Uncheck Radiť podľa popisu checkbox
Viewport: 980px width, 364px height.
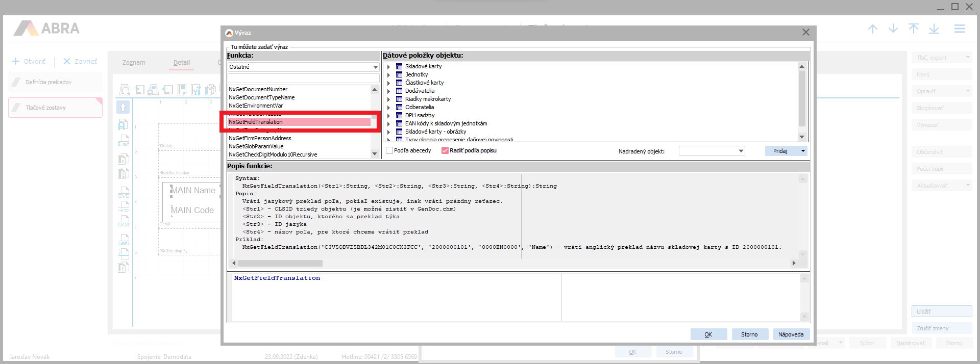pyautogui.click(x=445, y=150)
